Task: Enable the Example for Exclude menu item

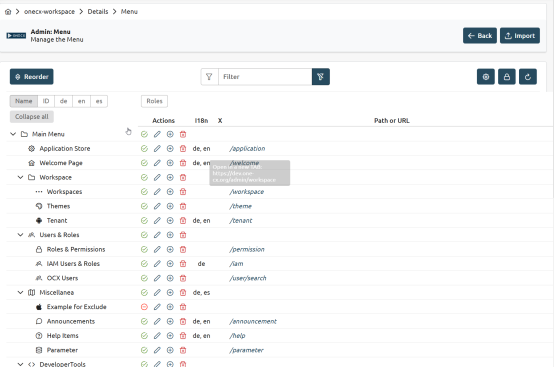Action: pyautogui.click(x=144, y=307)
